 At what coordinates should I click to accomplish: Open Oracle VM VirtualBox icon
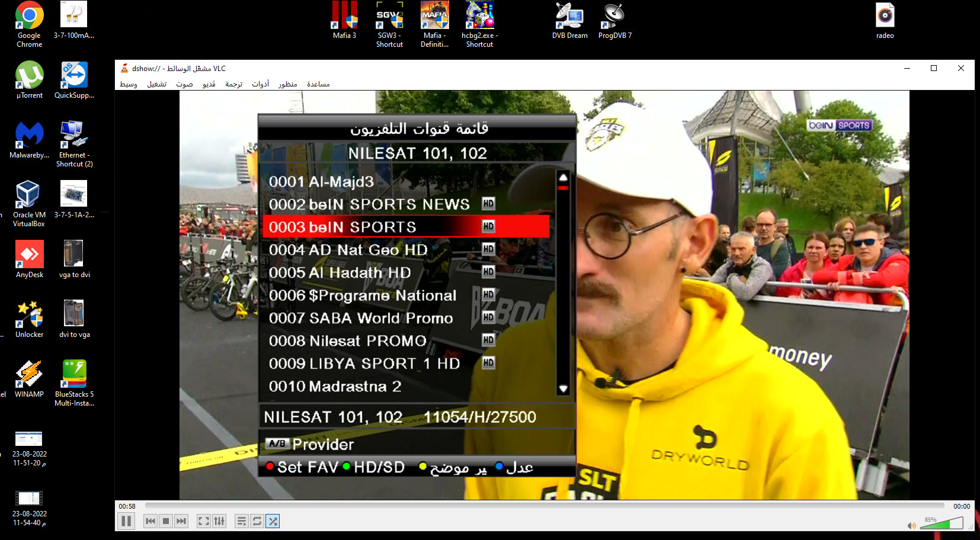point(29,204)
